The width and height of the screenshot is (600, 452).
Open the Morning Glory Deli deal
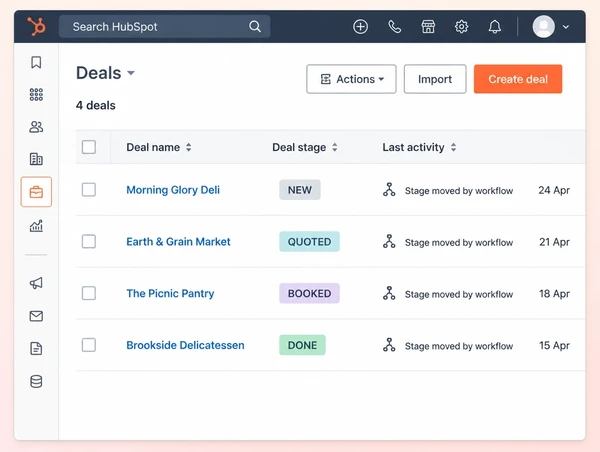(x=173, y=190)
